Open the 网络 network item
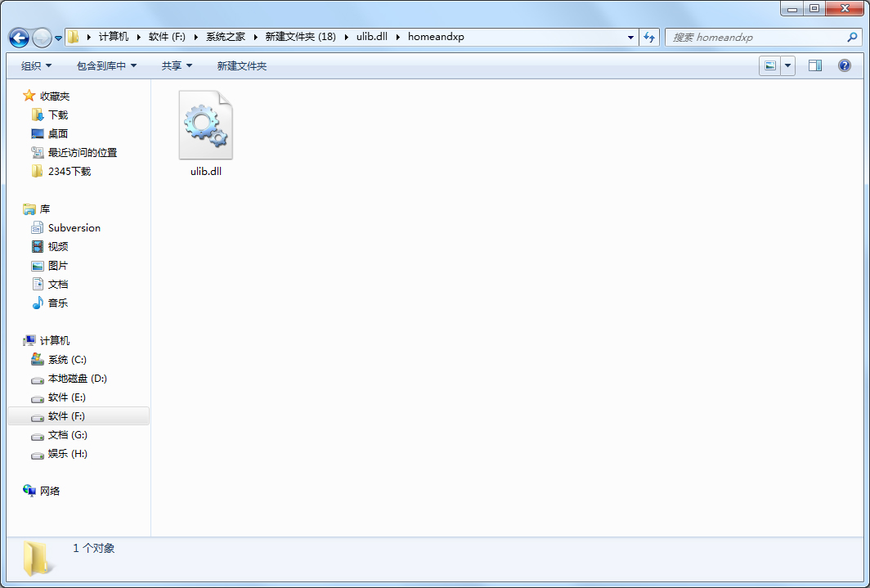This screenshot has width=870, height=588. point(49,491)
